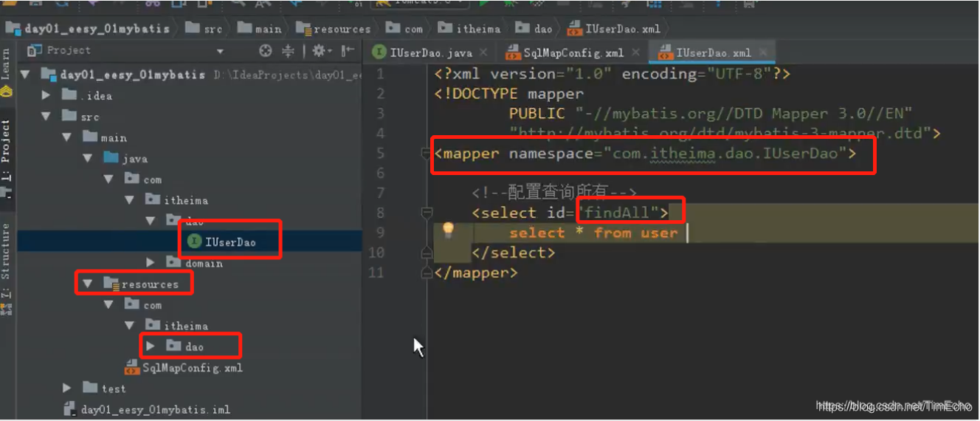Screen dimensions: 980x421
Task: Click the DOCTYPE mapper declaration on line 2
Action: coord(509,94)
